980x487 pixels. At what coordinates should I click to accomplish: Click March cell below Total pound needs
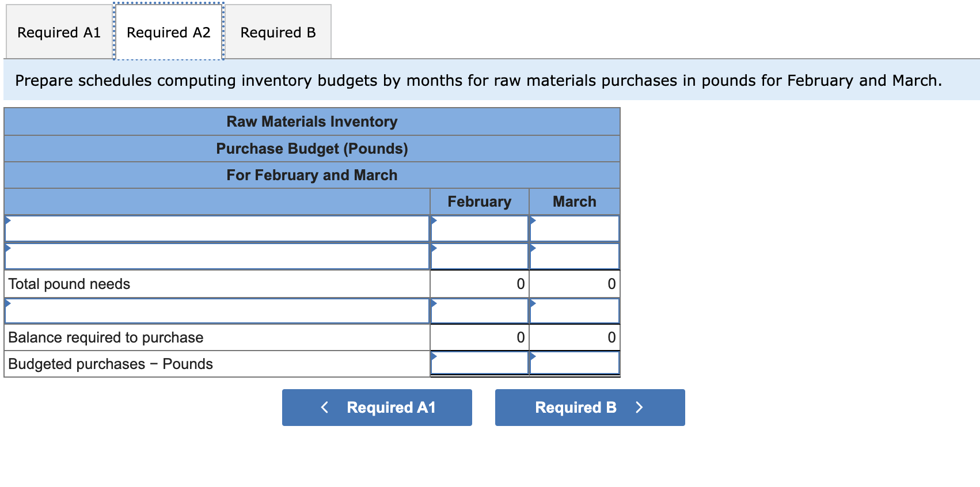(x=575, y=311)
